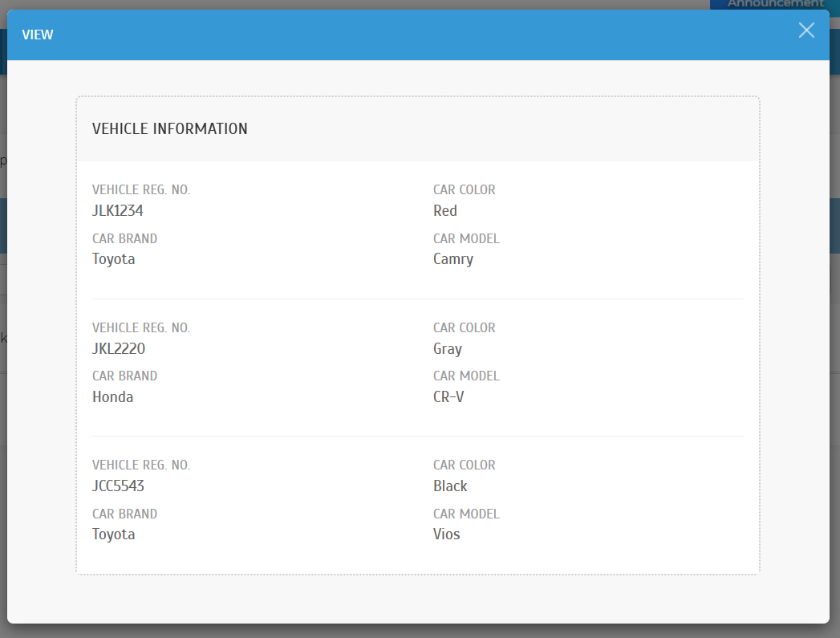840x638 pixels.
Task: Click the Red car color value
Action: coord(445,211)
